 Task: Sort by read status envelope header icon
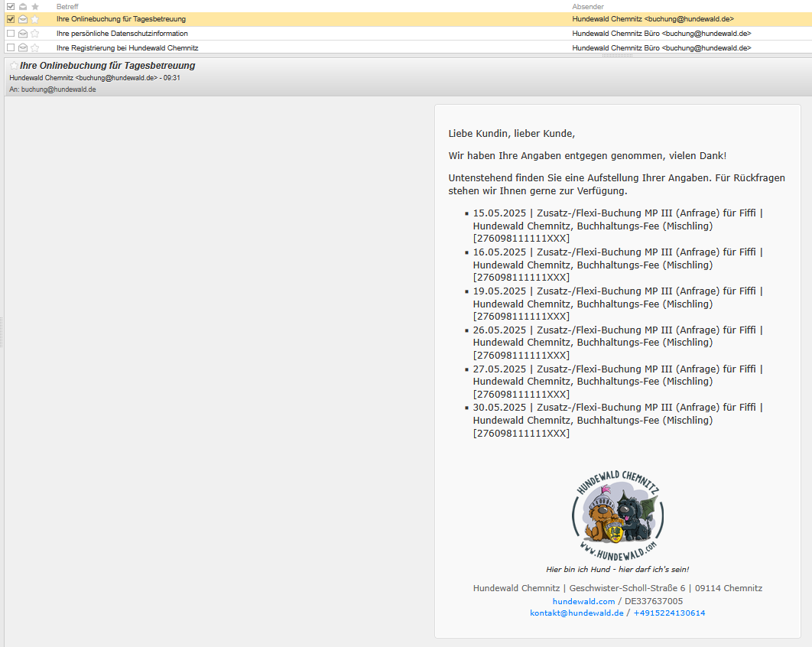[x=23, y=6]
